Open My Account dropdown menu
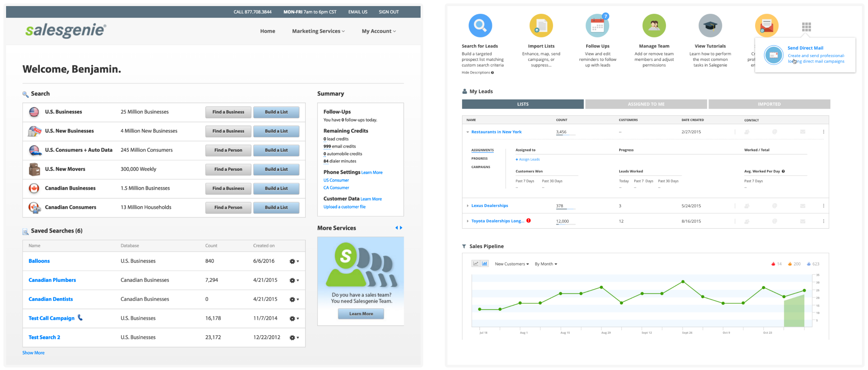 [379, 31]
